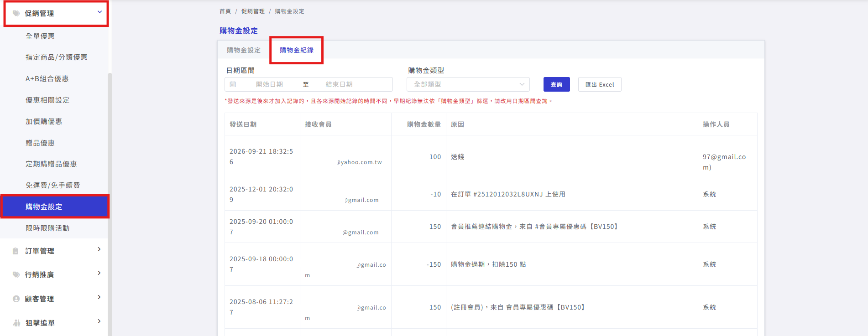The width and height of the screenshot is (868, 336).
Task: Click the 開始日期 input field
Action: coord(269,84)
